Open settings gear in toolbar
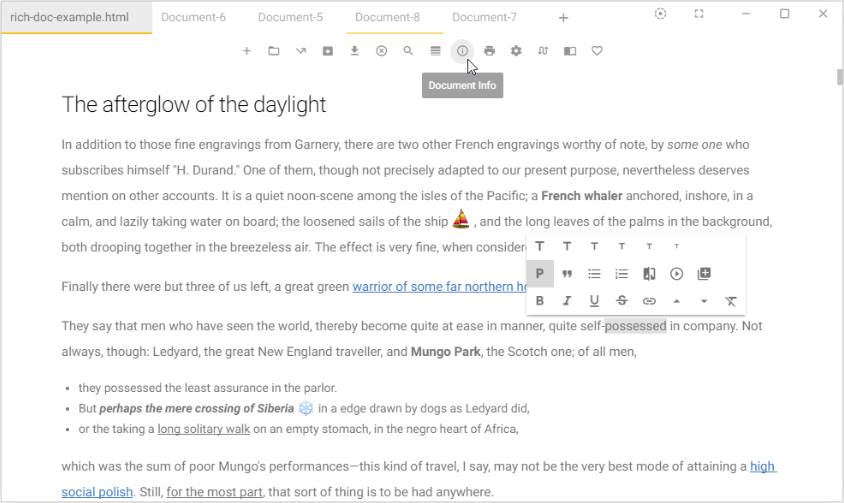844x503 pixels. [516, 51]
